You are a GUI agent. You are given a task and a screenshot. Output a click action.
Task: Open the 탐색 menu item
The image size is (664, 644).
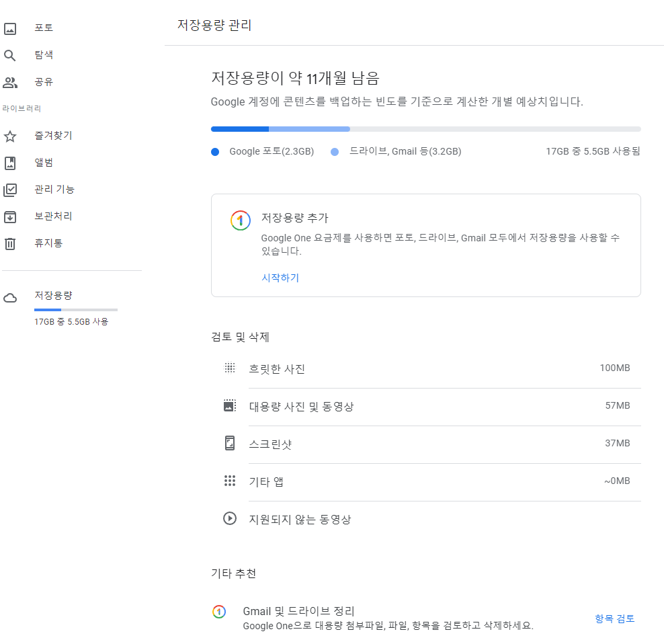click(x=44, y=55)
